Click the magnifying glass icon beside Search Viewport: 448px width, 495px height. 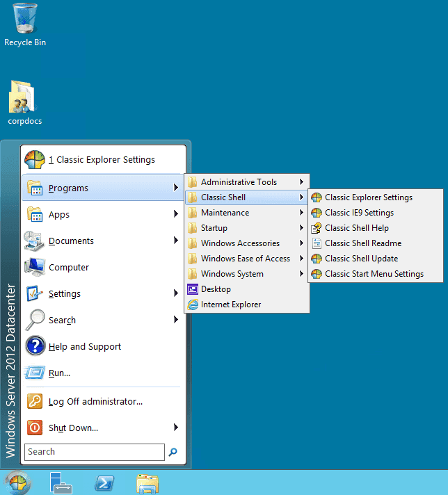coord(35,320)
